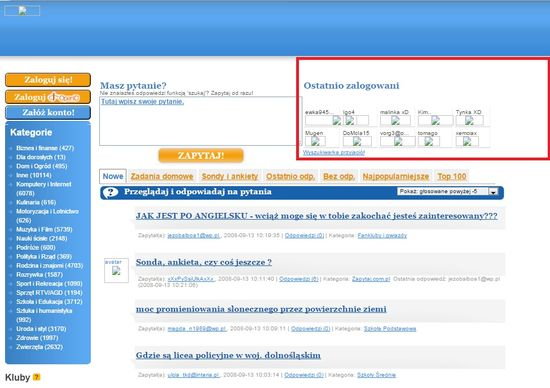Open the Wyszukiwarka przyjaciół link

[334, 153]
